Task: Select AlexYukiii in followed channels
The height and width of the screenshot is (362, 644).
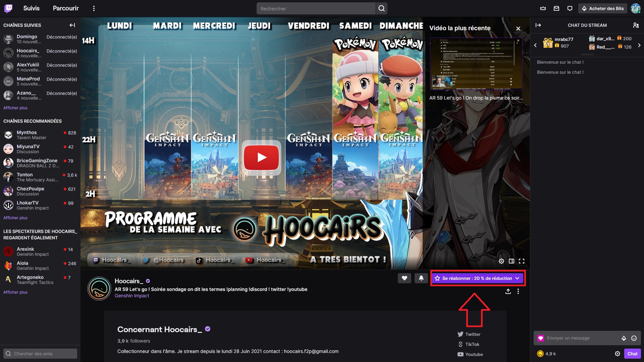Action: click(x=40, y=67)
